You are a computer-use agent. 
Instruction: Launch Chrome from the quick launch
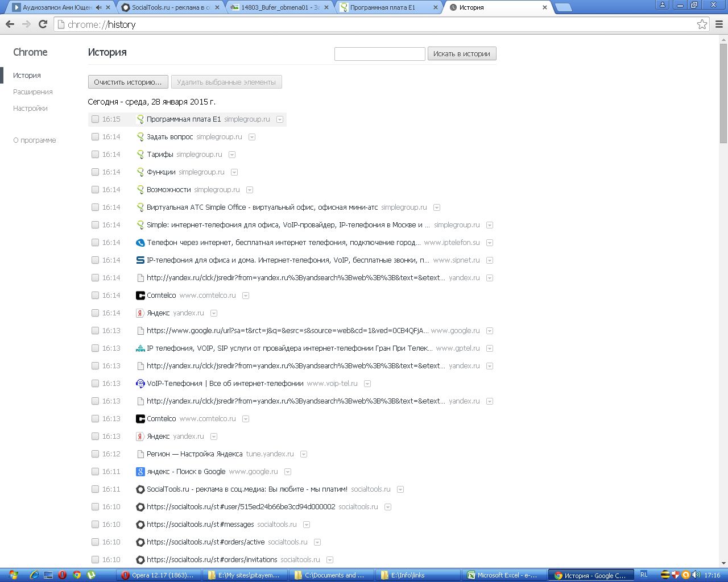point(76,575)
